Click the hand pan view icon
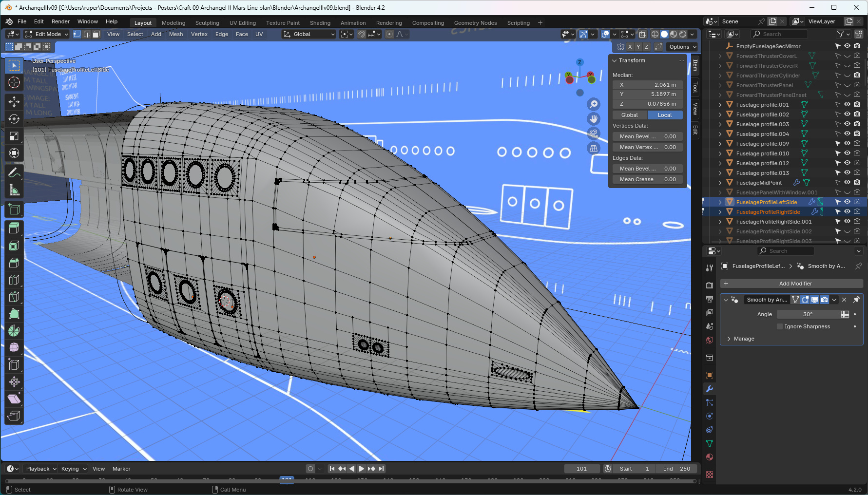 coord(594,119)
